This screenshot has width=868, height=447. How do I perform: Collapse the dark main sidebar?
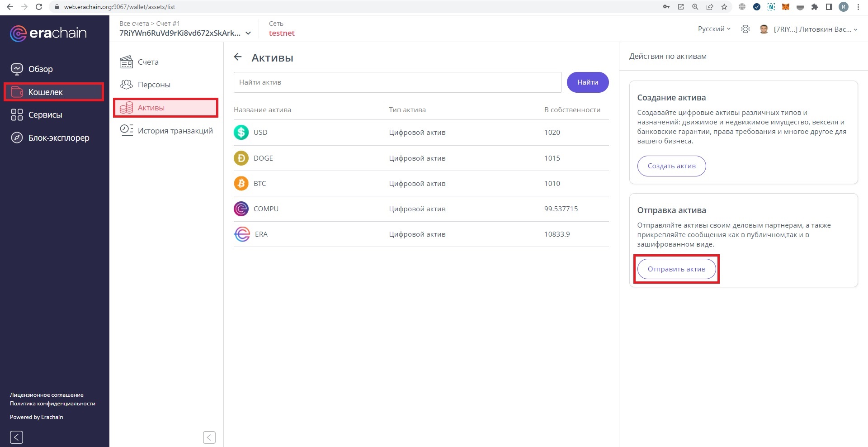(x=16, y=437)
